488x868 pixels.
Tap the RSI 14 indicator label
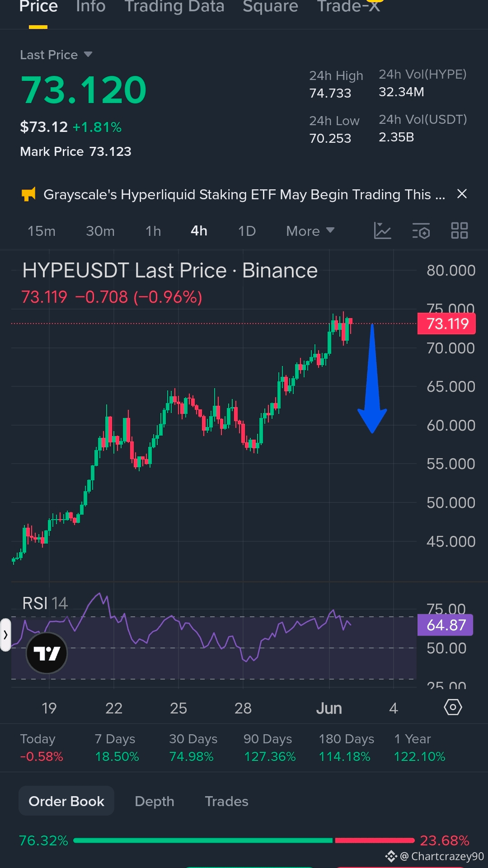pyautogui.click(x=45, y=603)
